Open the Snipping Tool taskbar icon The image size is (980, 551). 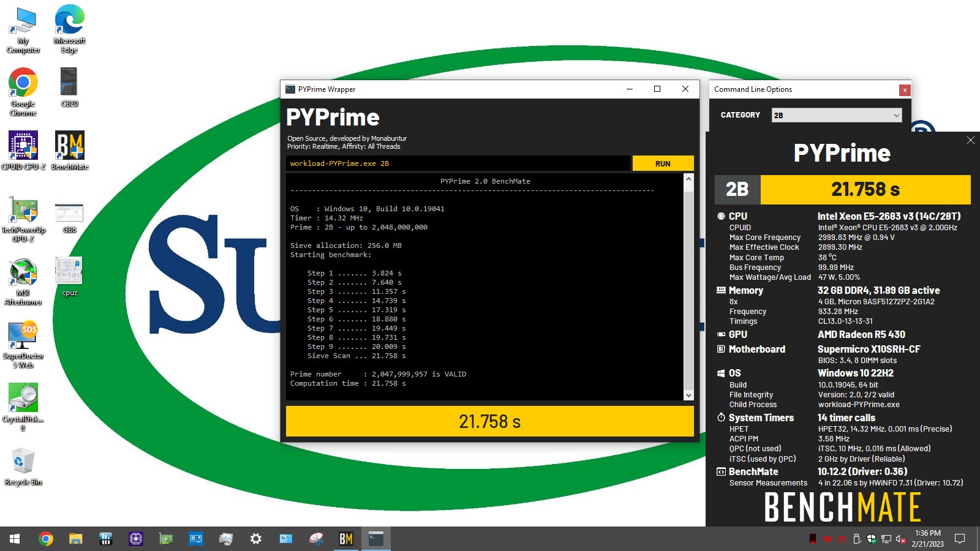click(316, 539)
